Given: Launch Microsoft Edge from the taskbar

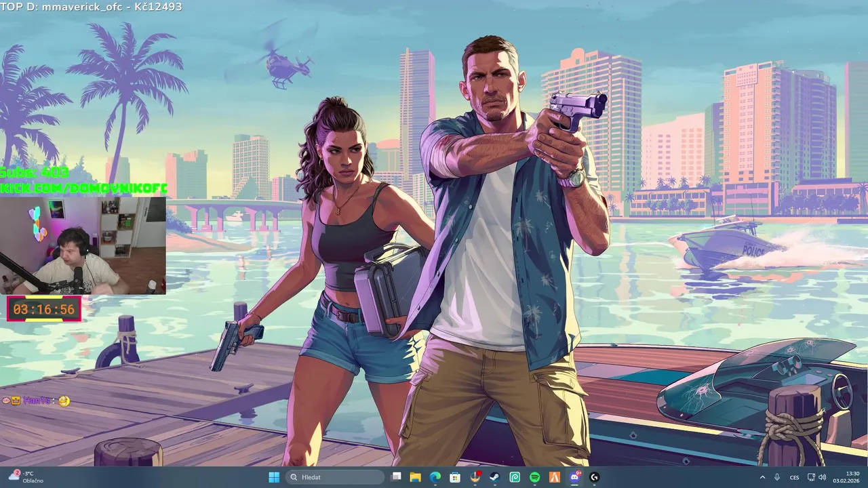Looking at the screenshot, I should (x=435, y=477).
